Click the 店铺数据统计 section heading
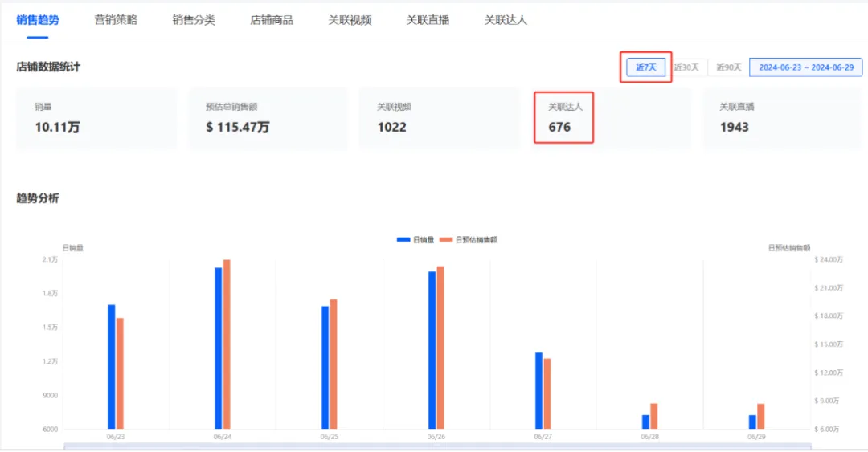The width and height of the screenshot is (868, 452). 48,67
